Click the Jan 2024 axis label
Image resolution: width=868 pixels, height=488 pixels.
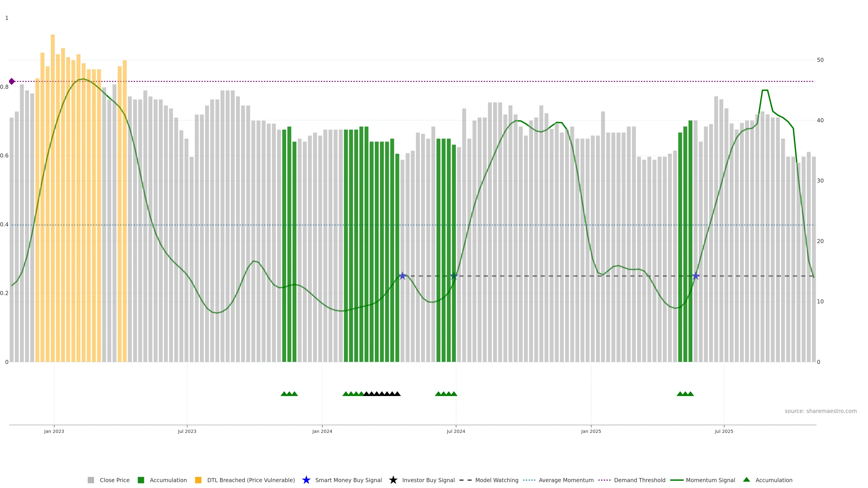[x=322, y=432]
